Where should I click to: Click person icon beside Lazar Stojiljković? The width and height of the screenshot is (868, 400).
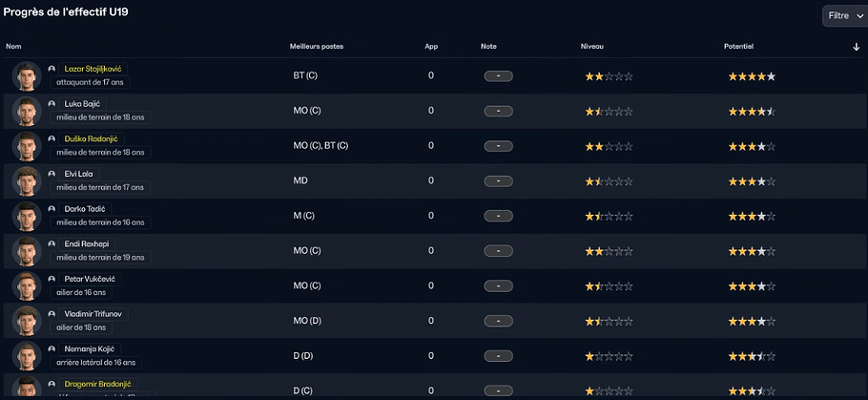click(52, 69)
